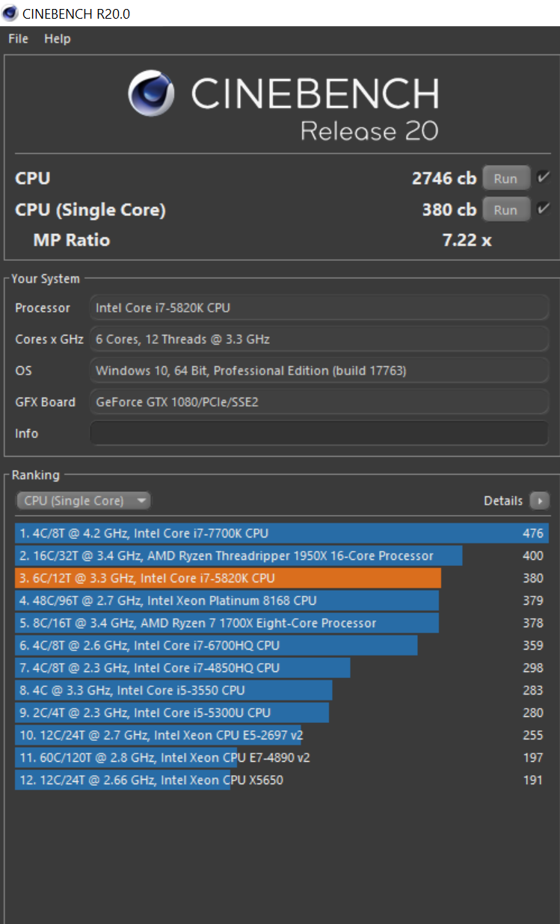The width and height of the screenshot is (560, 924).
Task: Click the Your System section heading
Action: pos(46,279)
